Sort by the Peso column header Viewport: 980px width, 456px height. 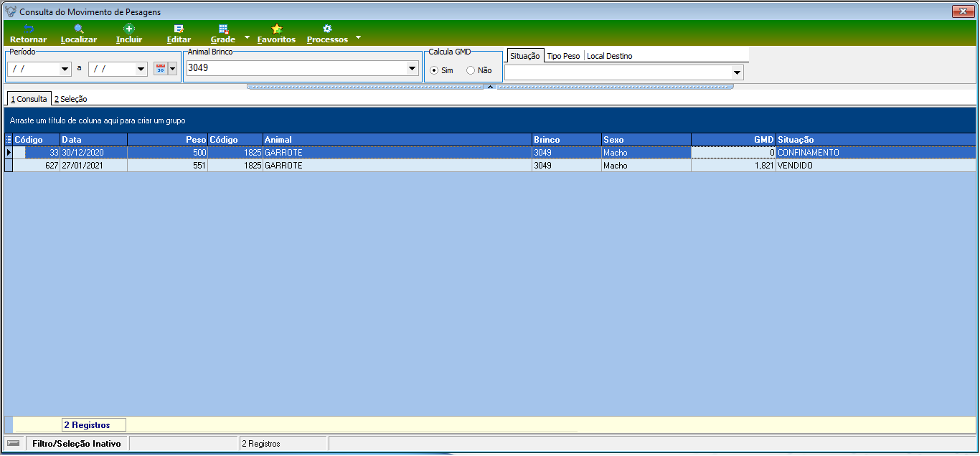(x=168, y=140)
